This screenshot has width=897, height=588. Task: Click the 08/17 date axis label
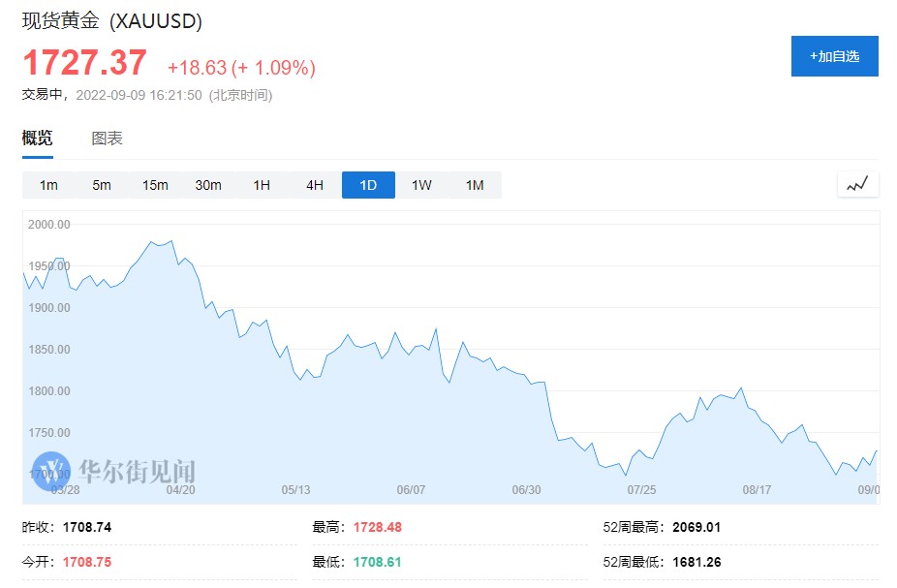tap(757, 490)
